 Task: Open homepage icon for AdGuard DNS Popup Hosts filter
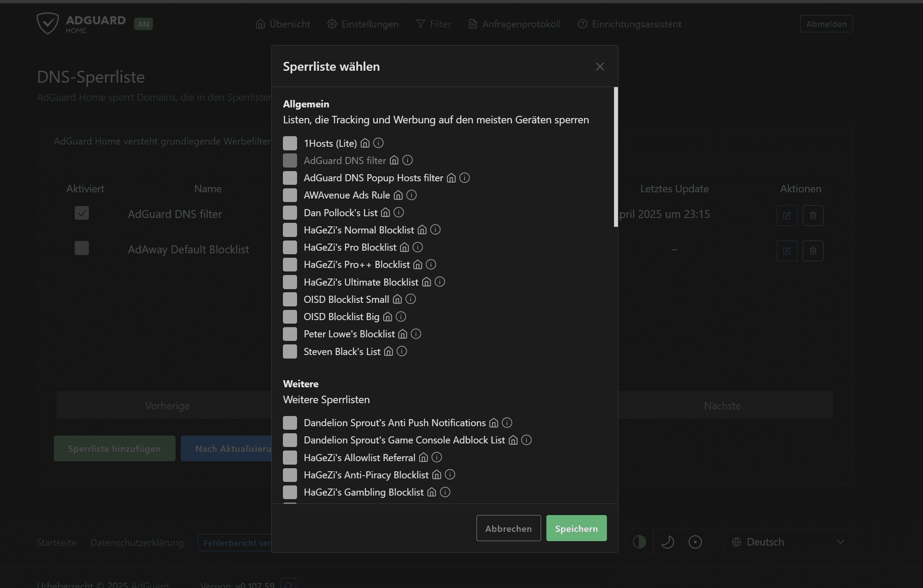(451, 178)
